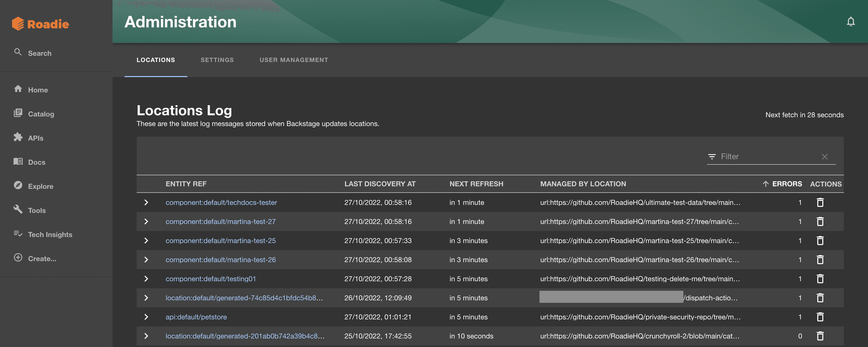Delete the techdocs-tester location
Screen dimensions: 868x347
tap(820, 202)
